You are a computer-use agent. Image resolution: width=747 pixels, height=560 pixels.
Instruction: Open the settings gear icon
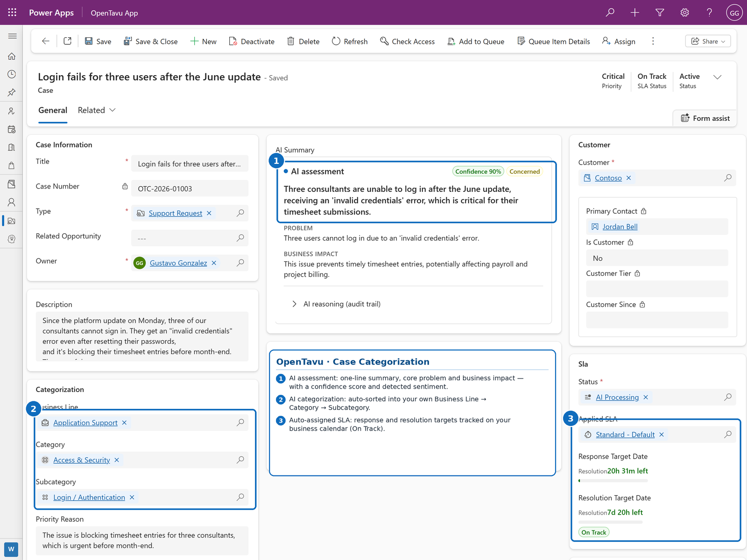[684, 13]
